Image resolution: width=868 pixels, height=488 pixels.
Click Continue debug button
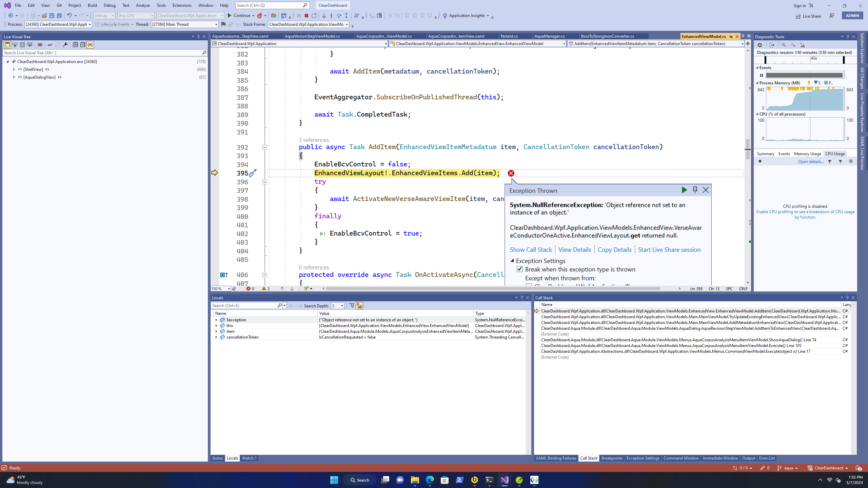click(241, 16)
